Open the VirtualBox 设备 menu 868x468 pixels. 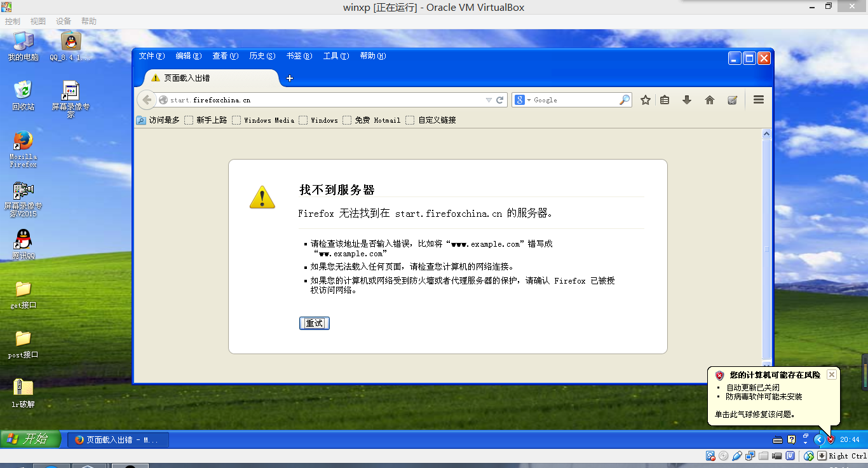point(64,21)
